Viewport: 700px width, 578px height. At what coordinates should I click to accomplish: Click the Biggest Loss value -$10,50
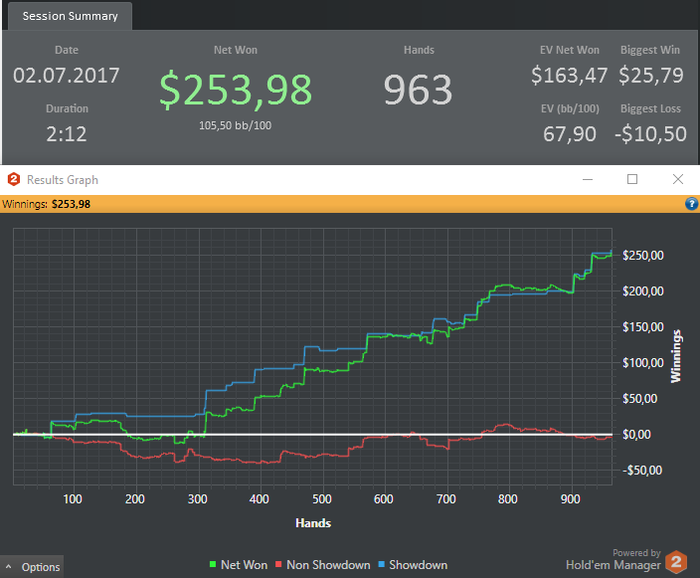650,134
